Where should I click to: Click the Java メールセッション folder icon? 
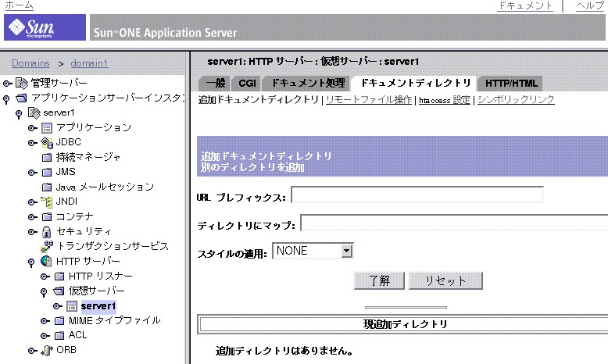tap(47, 187)
